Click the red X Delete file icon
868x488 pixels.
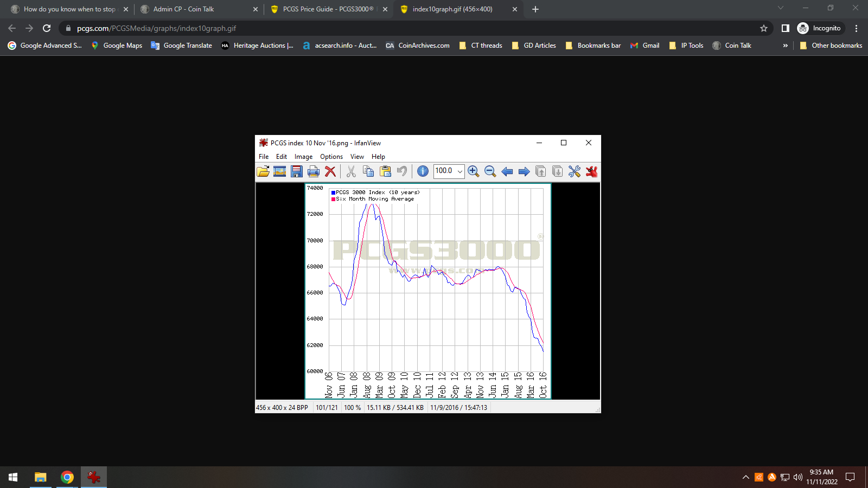pyautogui.click(x=330, y=171)
